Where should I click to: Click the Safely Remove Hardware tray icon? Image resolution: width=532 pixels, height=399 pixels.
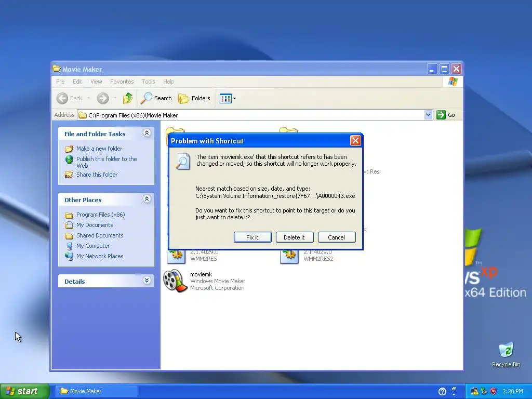[484, 392]
